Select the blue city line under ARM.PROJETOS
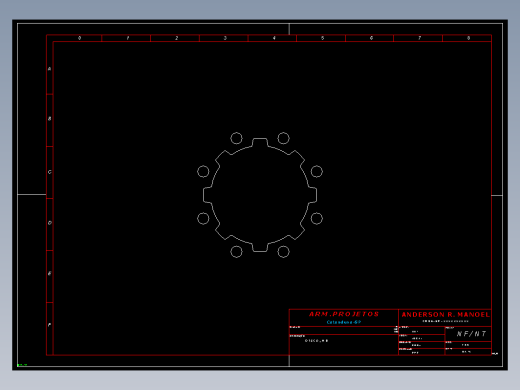This screenshot has width=520, height=390. click(x=344, y=322)
